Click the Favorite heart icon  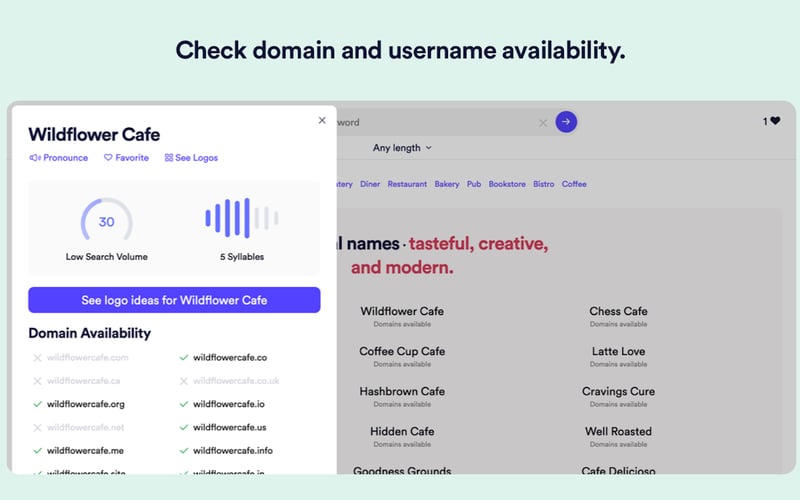click(x=108, y=158)
